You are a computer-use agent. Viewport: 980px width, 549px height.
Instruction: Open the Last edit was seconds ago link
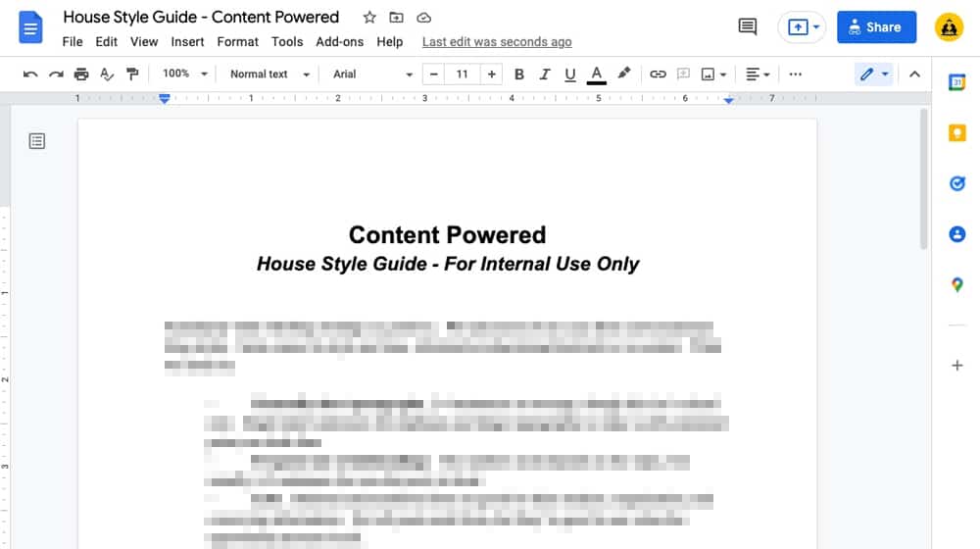pos(497,42)
